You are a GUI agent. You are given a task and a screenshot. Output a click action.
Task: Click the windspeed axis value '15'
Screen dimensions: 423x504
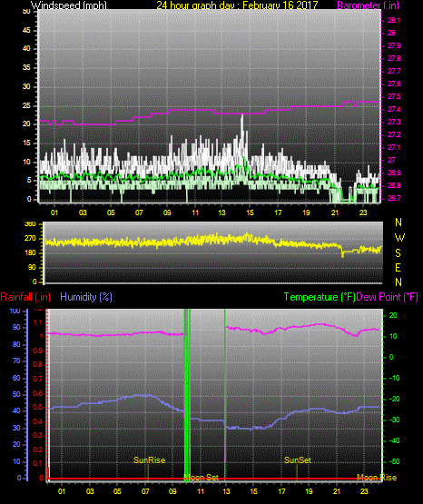(26, 143)
